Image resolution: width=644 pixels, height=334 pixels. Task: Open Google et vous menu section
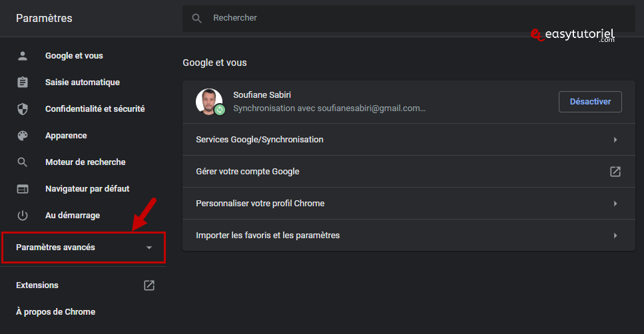click(74, 56)
